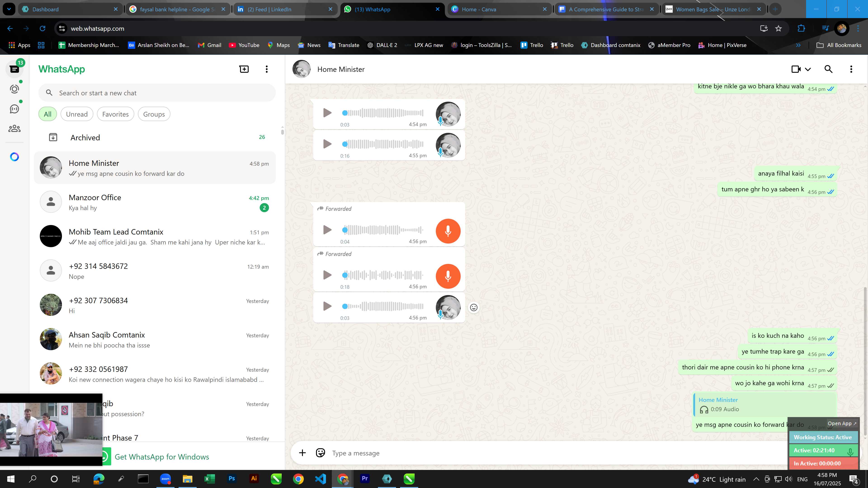868x488 pixels.
Task: Show hidden system tray icons chevron
Action: (x=756, y=479)
